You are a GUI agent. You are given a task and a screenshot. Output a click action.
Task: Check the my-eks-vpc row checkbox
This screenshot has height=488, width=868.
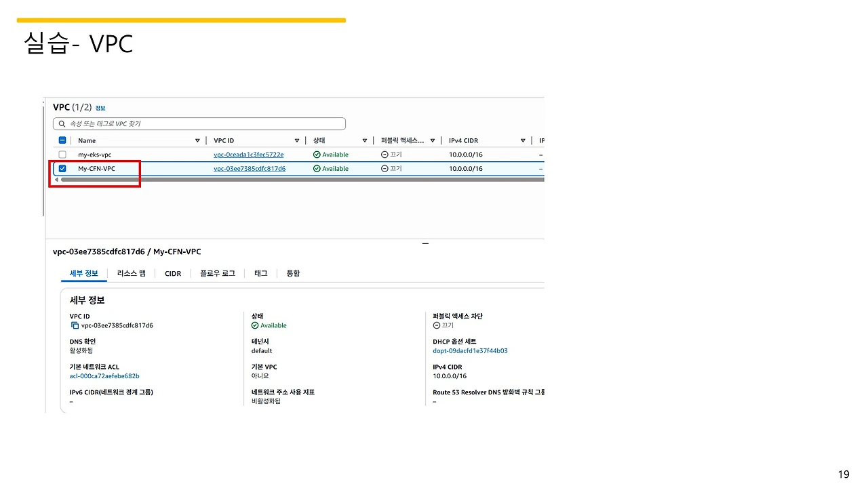click(62, 155)
